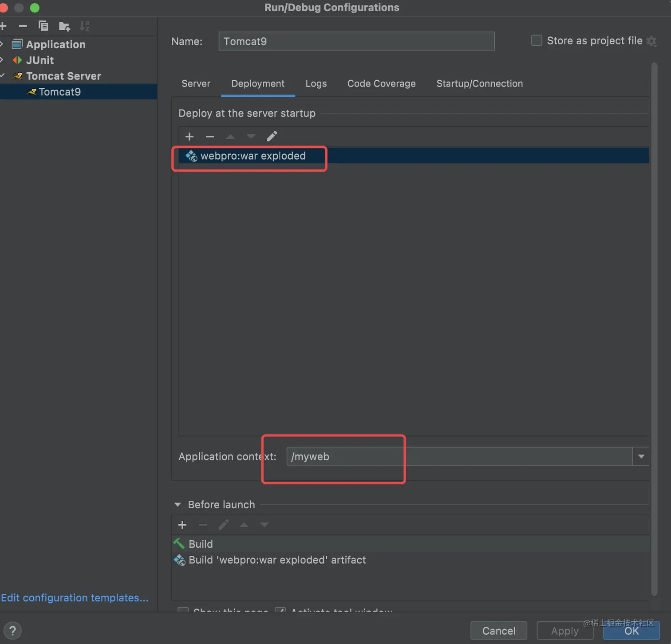Open the Application context dropdown
This screenshot has width=671, height=644.
pyautogui.click(x=641, y=456)
